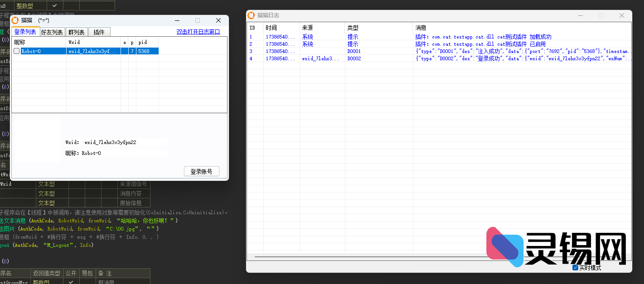The width and height of the screenshot is (644, 284).
Task: Disable the 实时模式 checkbox
Action: tap(575, 268)
